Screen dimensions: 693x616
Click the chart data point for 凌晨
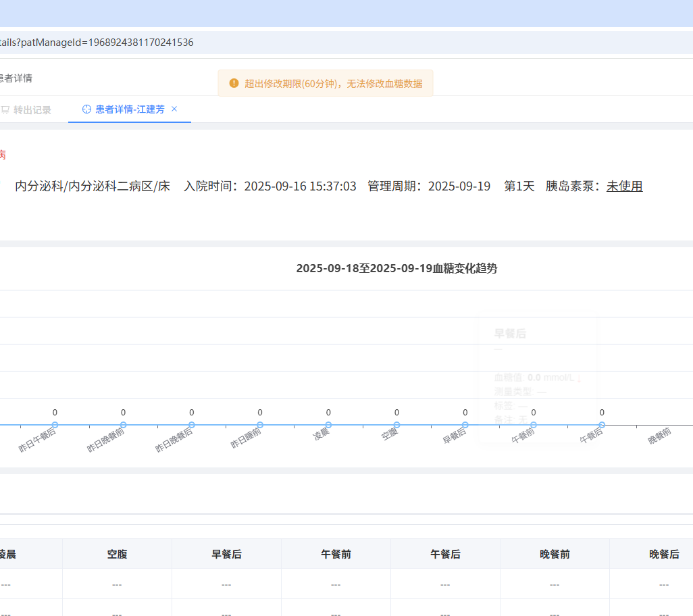[328, 425]
